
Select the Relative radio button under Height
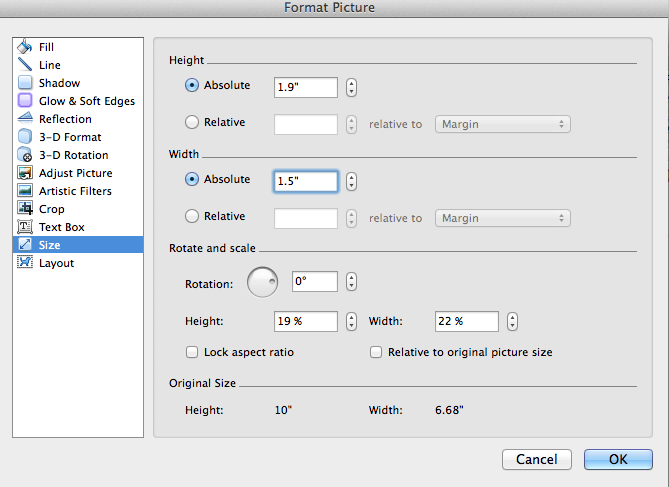point(192,122)
